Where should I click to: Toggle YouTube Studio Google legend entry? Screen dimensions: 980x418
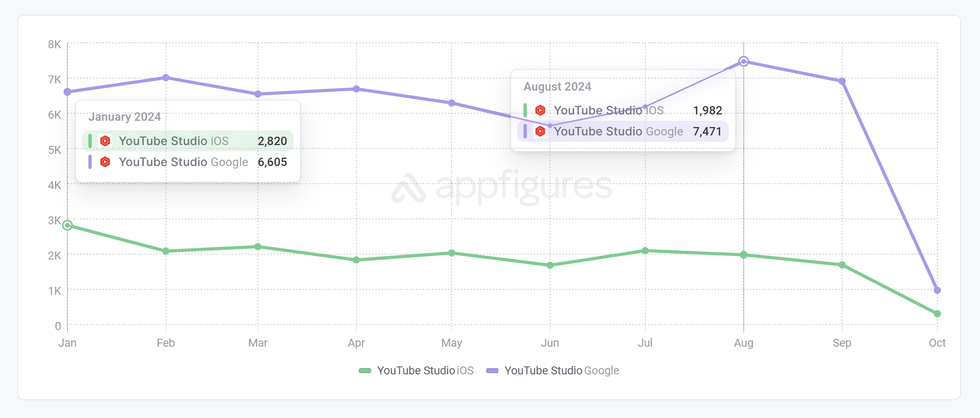coord(553,371)
